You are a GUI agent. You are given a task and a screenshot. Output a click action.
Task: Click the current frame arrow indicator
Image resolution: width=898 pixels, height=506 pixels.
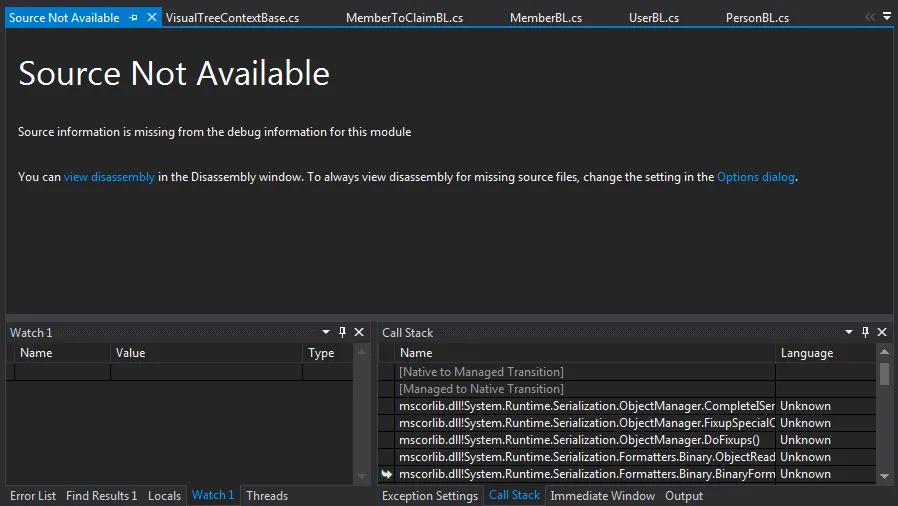point(387,474)
